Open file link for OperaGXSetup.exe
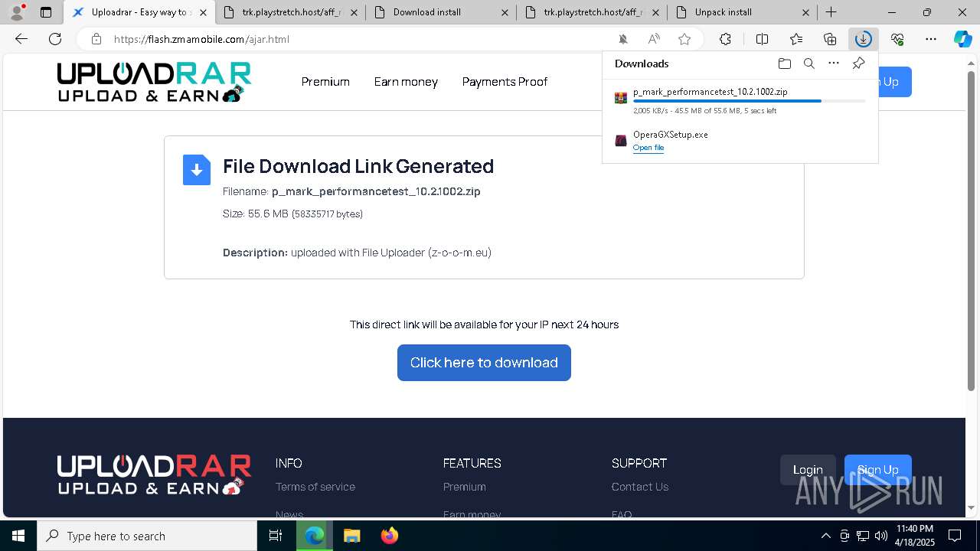The height and width of the screenshot is (551, 980). pyautogui.click(x=648, y=148)
